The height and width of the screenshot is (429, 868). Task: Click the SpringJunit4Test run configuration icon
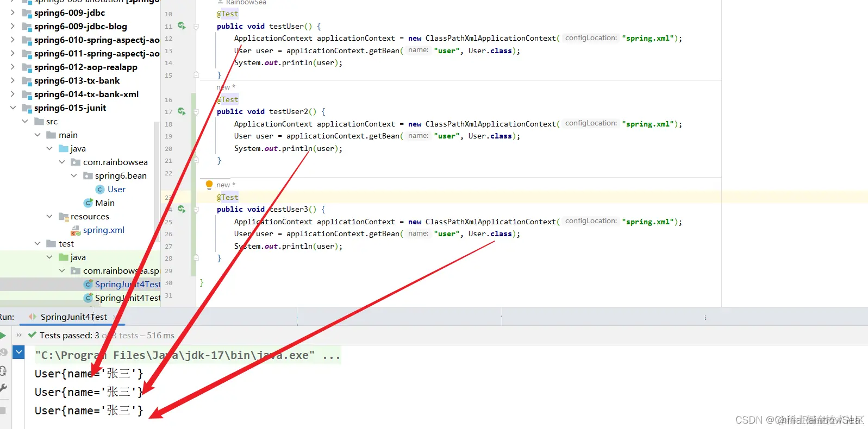click(33, 317)
